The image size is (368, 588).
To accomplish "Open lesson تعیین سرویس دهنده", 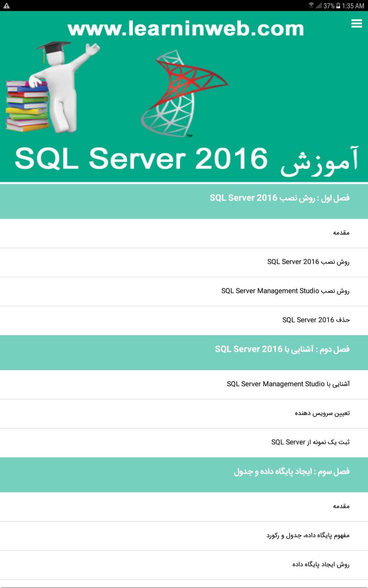I will coord(184,414).
